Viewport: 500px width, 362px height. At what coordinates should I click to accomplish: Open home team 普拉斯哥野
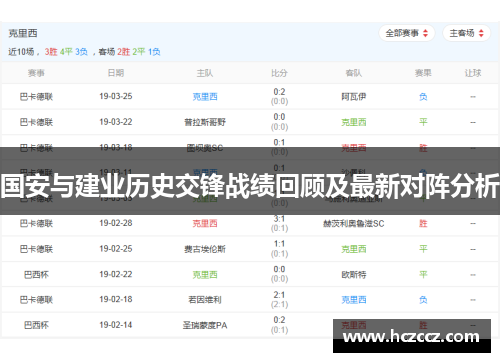coord(205,122)
